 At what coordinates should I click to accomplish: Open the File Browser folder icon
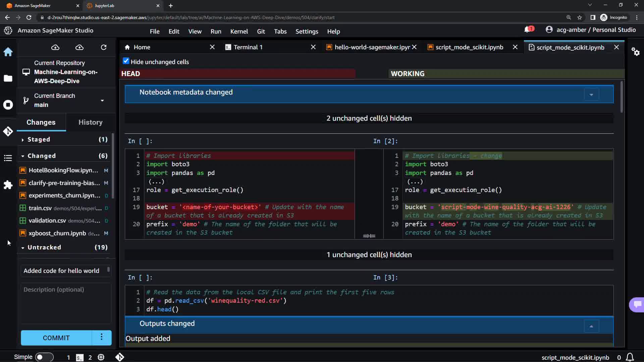pyautogui.click(x=8, y=78)
